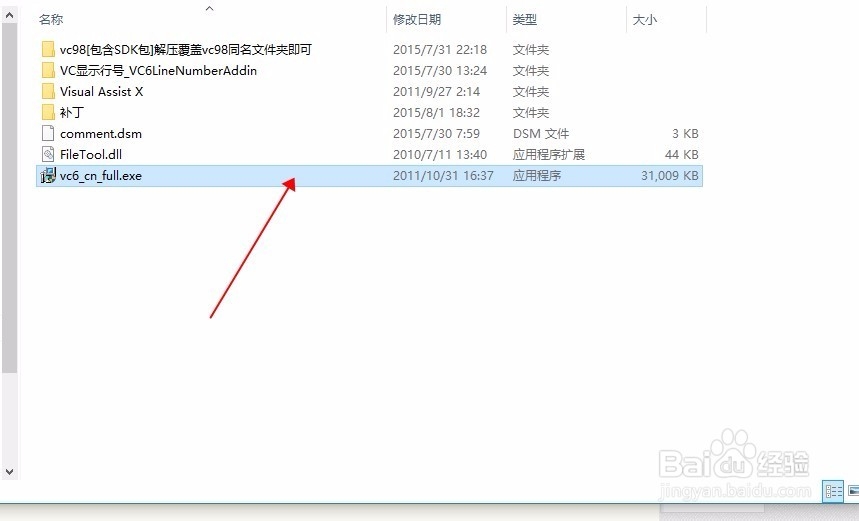The height and width of the screenshot is (521, 859).
Task: Click the date 2011/9/27 2:14
Action: point(436,91)
